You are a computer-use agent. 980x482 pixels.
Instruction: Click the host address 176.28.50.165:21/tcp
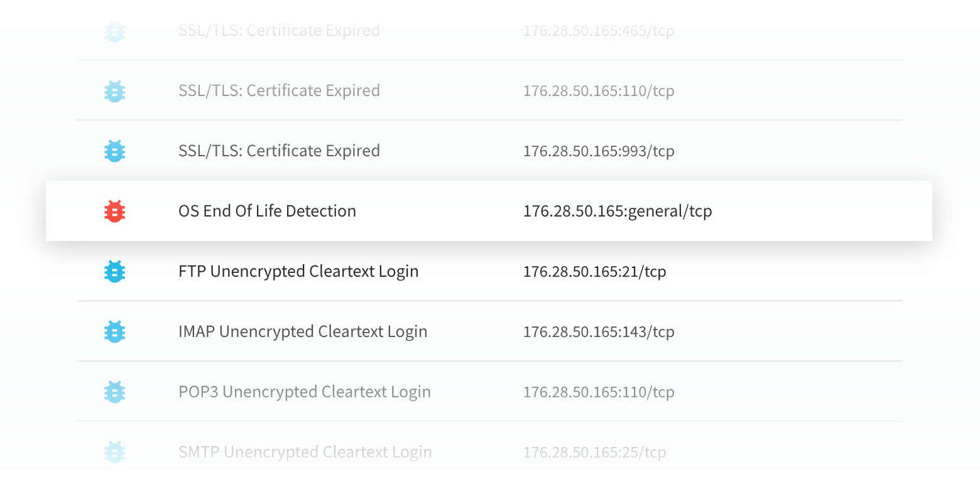click(x=594, y=271)
